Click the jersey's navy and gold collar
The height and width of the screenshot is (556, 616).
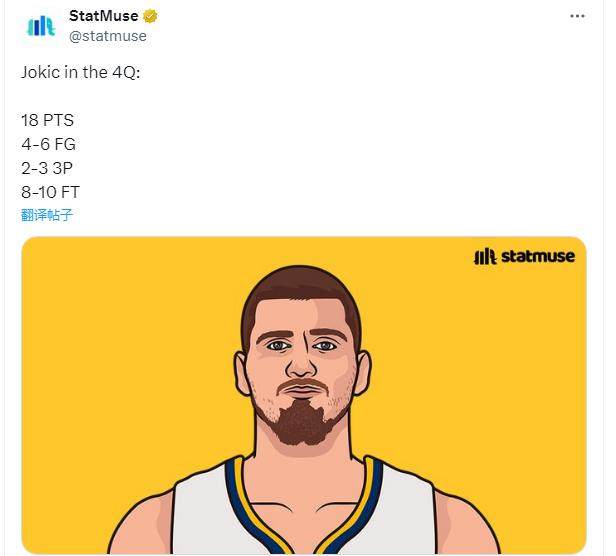[x=237, y=500]
